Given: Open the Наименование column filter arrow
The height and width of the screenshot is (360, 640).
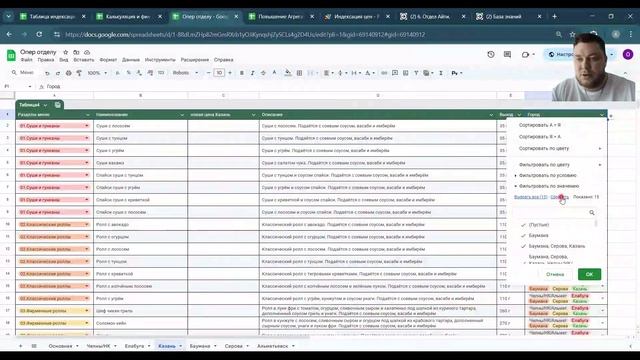Looking at the screenshot, I should point(182,115).
